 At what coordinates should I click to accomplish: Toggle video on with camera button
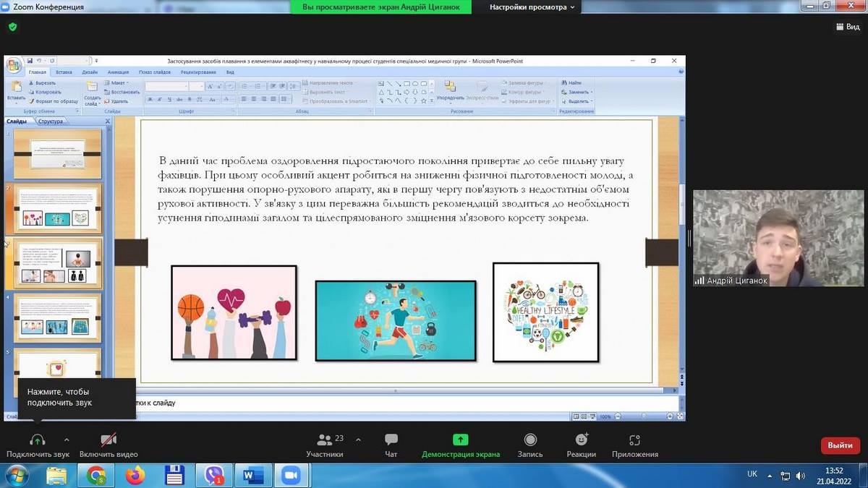pos(109,440)
